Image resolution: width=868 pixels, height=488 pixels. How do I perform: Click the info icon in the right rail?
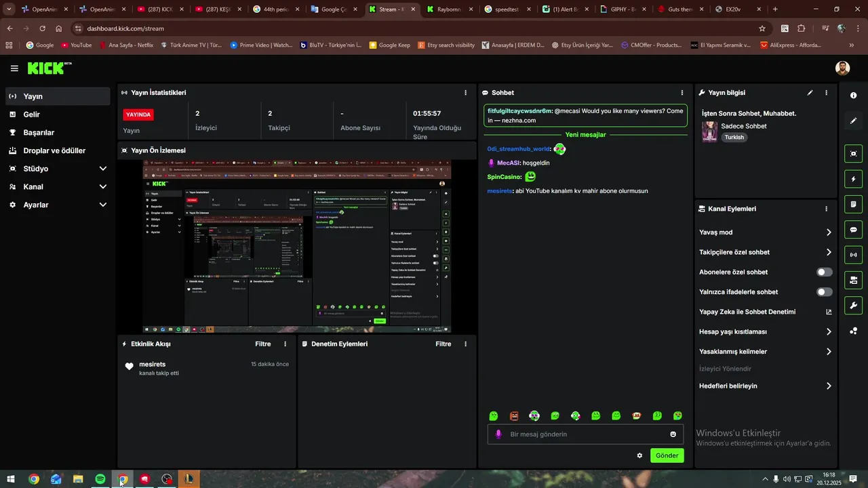[853, 96]
